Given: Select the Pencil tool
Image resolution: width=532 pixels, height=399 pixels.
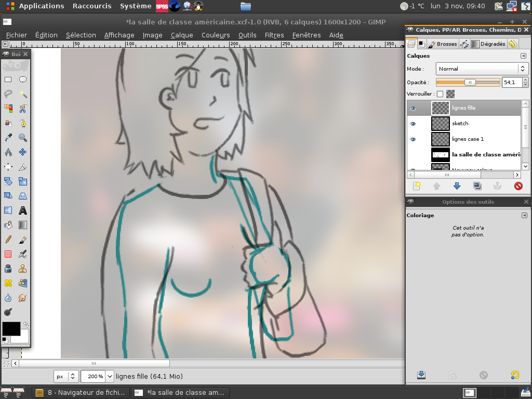Looking at the screenshot, I should 8,240.
